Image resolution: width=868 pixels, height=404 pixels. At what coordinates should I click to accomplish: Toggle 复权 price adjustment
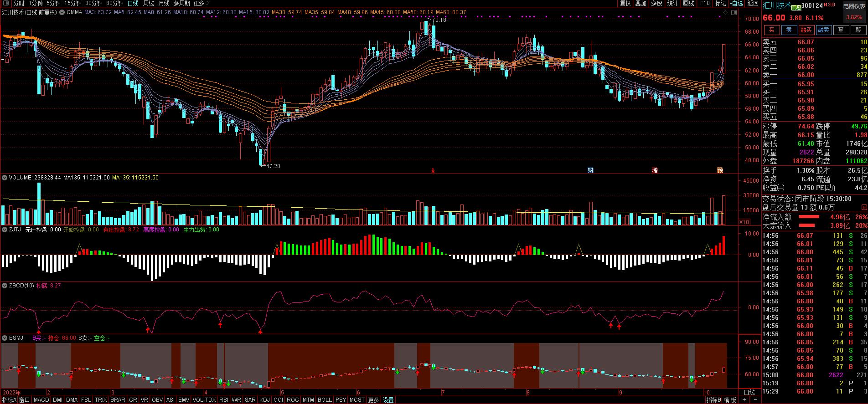tap(625, 4)
